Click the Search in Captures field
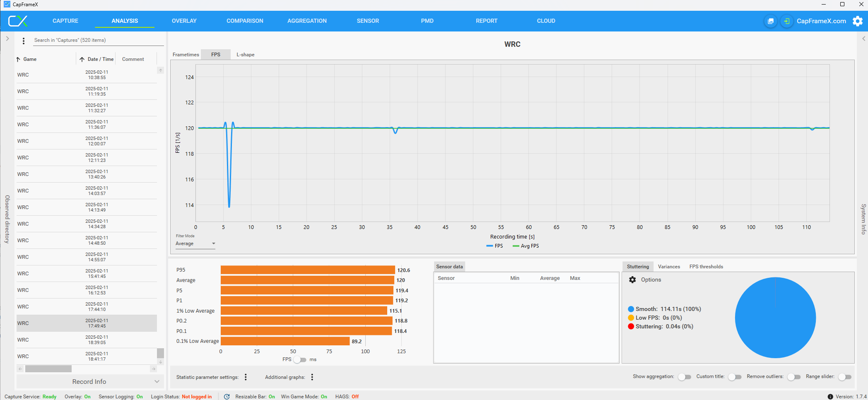 click(98, 40)
